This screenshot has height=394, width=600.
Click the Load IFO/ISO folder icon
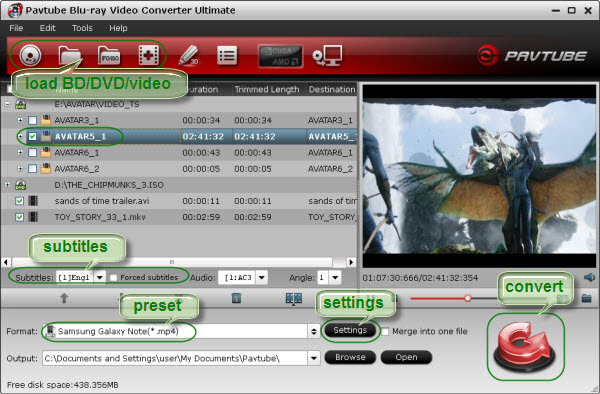[109, 56]
